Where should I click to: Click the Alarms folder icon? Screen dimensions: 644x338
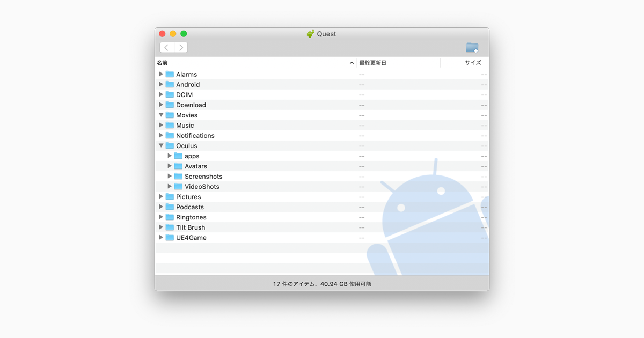(x=170, y=74)
